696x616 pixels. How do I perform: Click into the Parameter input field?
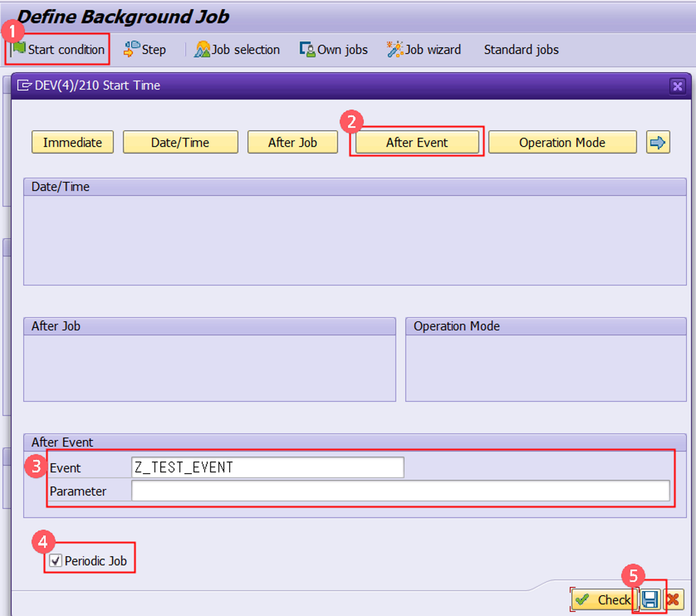(400, 491)
